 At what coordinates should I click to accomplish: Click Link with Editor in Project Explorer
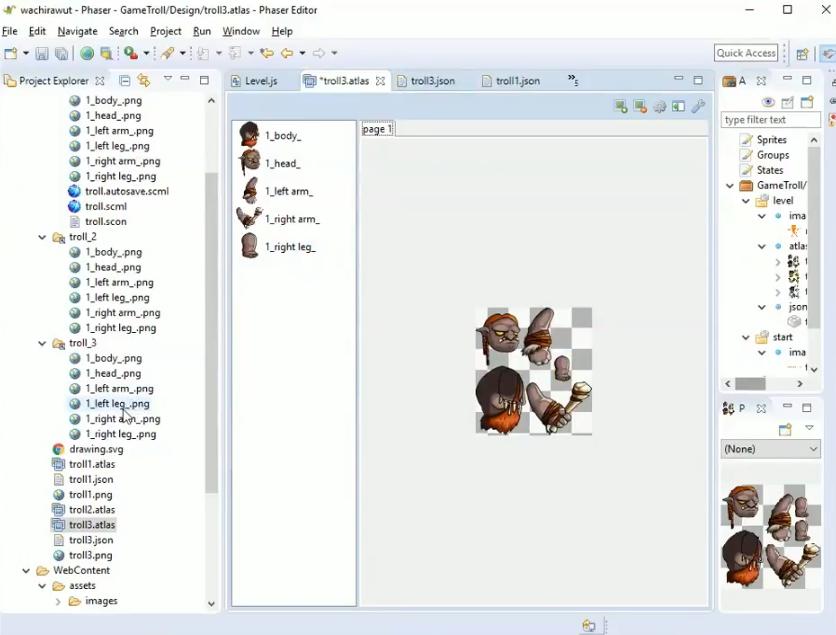coord(144,81)
